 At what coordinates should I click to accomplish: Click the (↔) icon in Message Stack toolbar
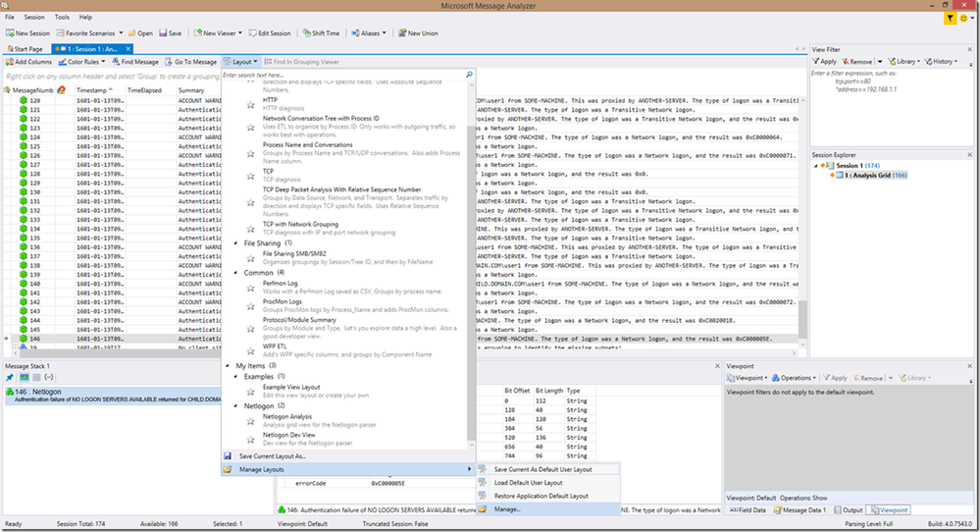(49, 377)
